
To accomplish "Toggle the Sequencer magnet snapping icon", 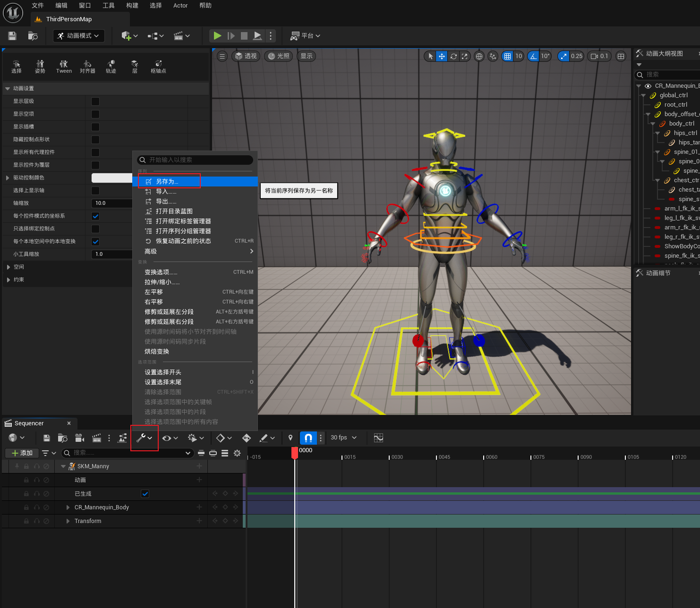I will [x=308, y=438].
